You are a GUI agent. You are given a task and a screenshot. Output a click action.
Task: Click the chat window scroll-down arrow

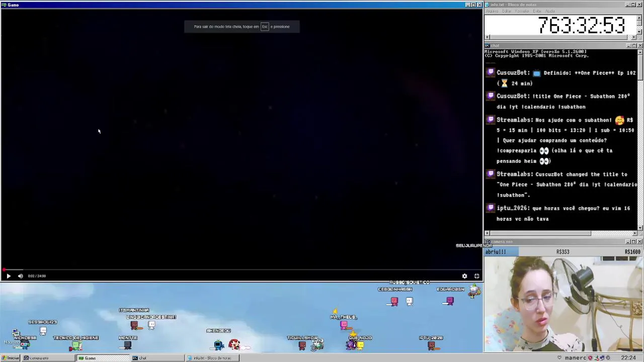(x=640, y=227)
